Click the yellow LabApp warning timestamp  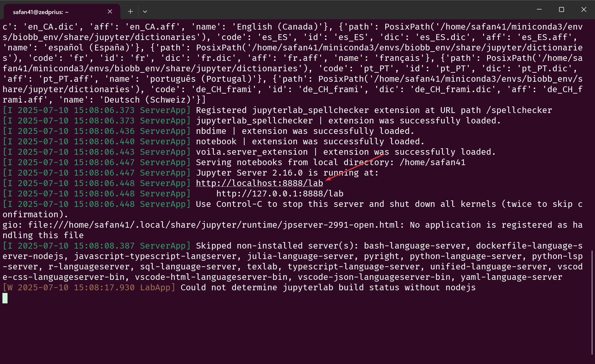tap(76, 287)
